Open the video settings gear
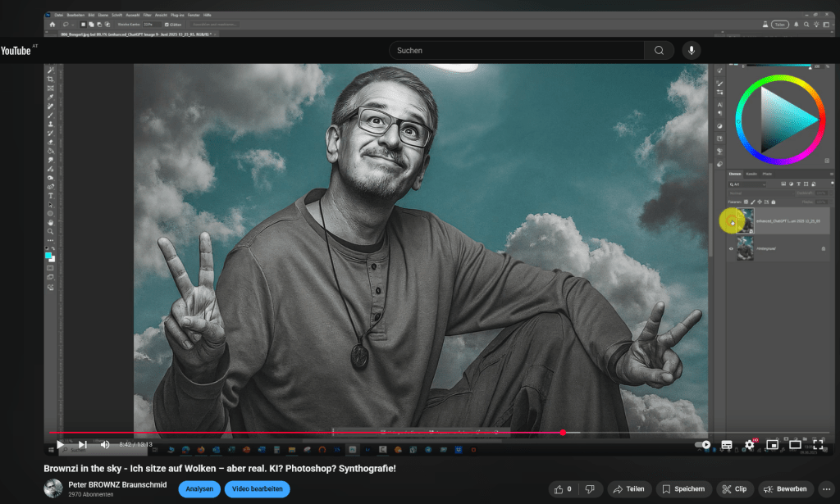Viewport: 840px width, 504px height. click(x=749, y=444)
